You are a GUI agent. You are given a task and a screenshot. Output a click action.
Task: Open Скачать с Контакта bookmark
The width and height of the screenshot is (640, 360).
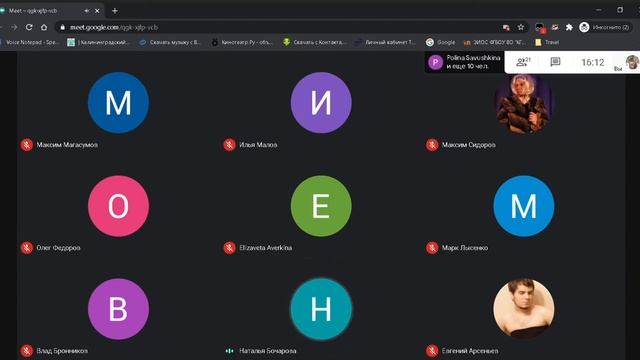coord(314,42)
